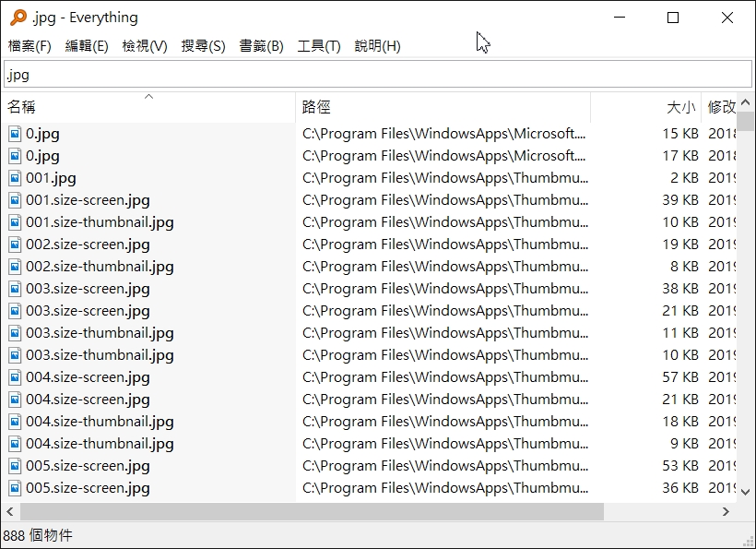Select the 002.size-thumbnail.jpg file name
Viewport: 756px width, 549px height.
pos(100,267)
